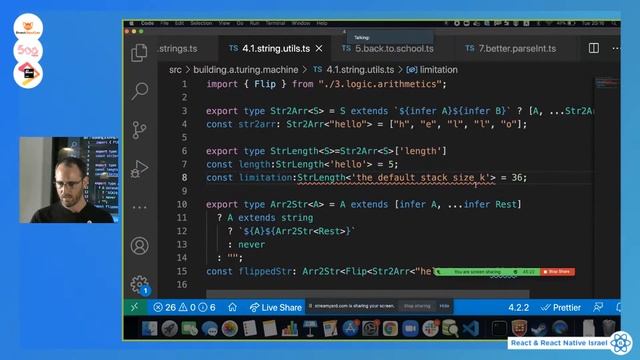
Task: Open the Explorer view in activity bar
Action: (139, 52)
